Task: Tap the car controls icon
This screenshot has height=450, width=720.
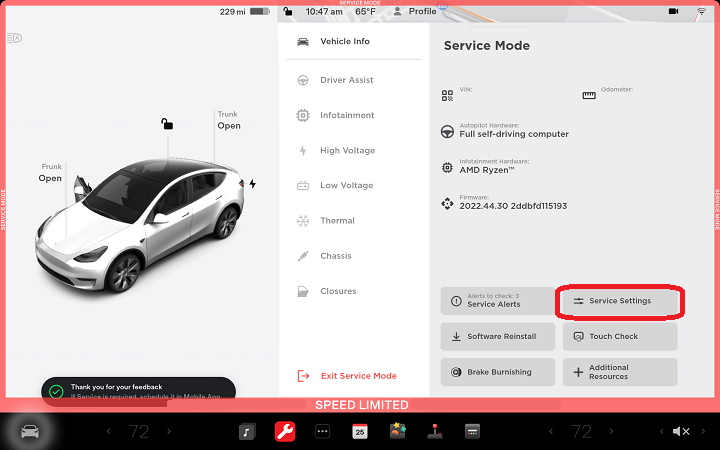Action: point(31,432)
